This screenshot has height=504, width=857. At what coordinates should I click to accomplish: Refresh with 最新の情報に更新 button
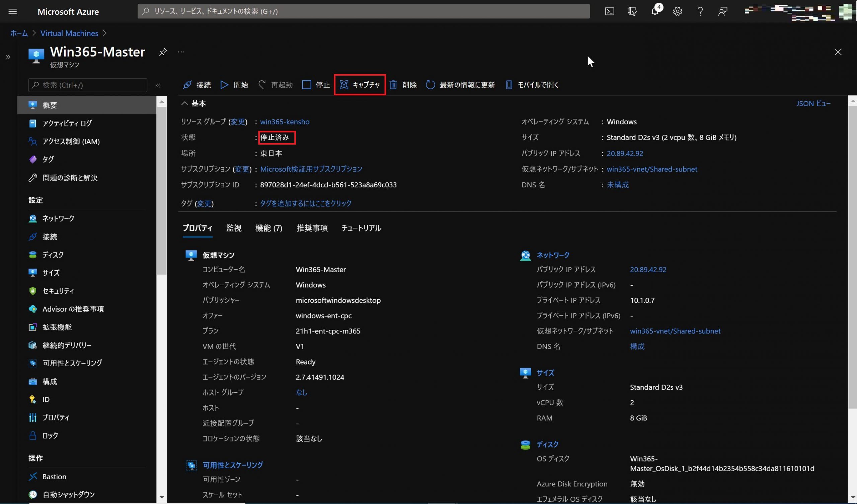tap(460, 85)
